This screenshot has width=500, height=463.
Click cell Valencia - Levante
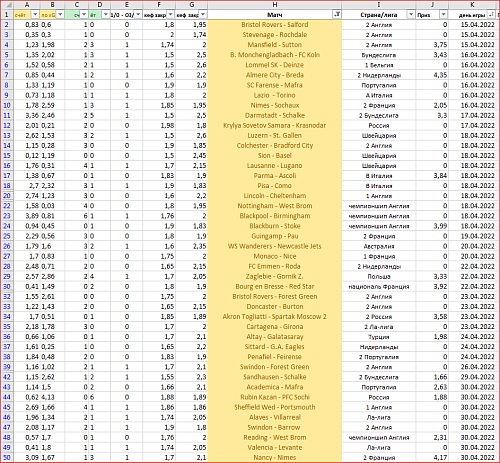click(275, 447)
